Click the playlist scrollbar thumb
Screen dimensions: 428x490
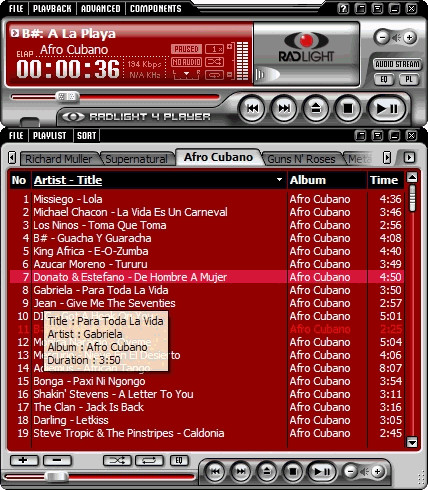tap(412, 198)
